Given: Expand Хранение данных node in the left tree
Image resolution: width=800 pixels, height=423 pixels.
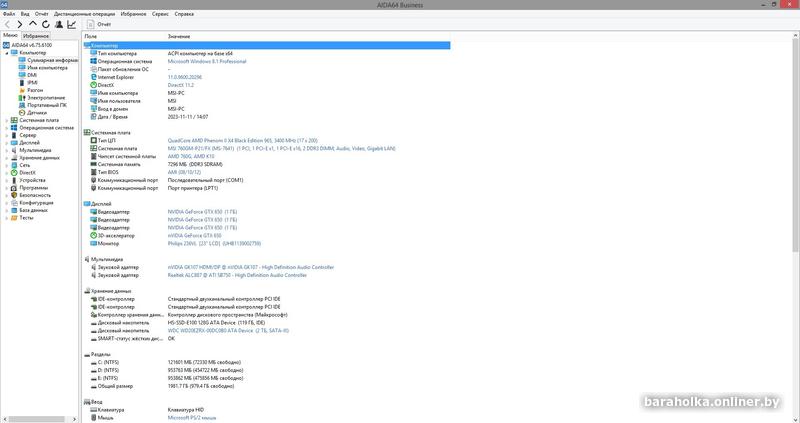Looking at the screenshot, I should (7, 158).
